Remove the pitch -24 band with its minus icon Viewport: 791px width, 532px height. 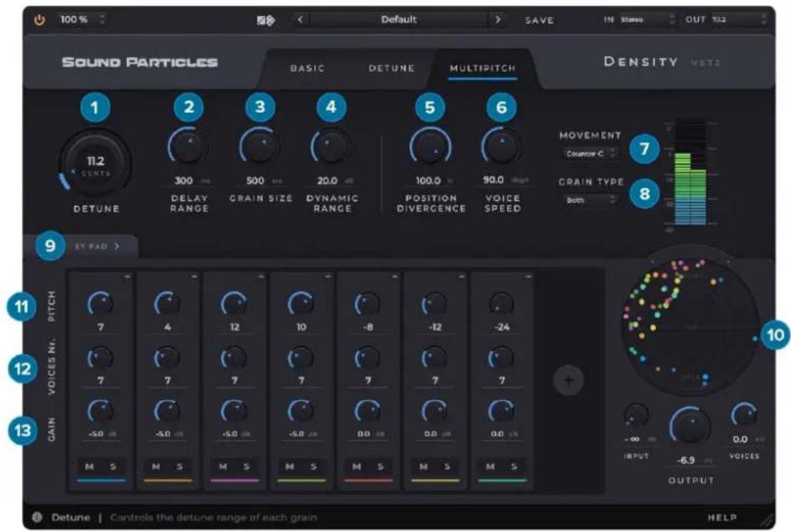coord(528,277)
